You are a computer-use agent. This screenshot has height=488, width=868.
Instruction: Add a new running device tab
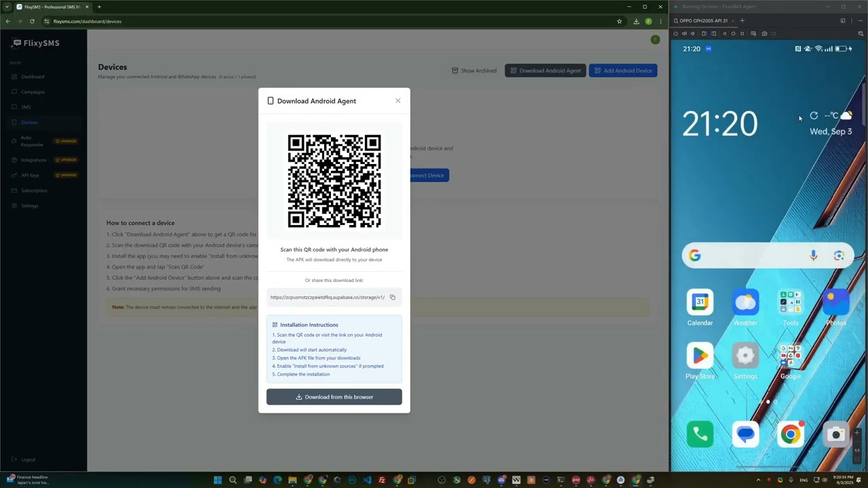[x=742, y=20]
